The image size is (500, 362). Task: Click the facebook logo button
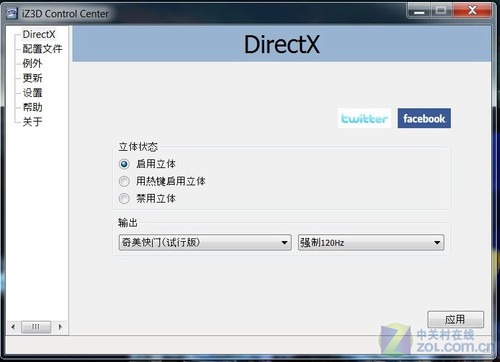[x=424, y=118]
